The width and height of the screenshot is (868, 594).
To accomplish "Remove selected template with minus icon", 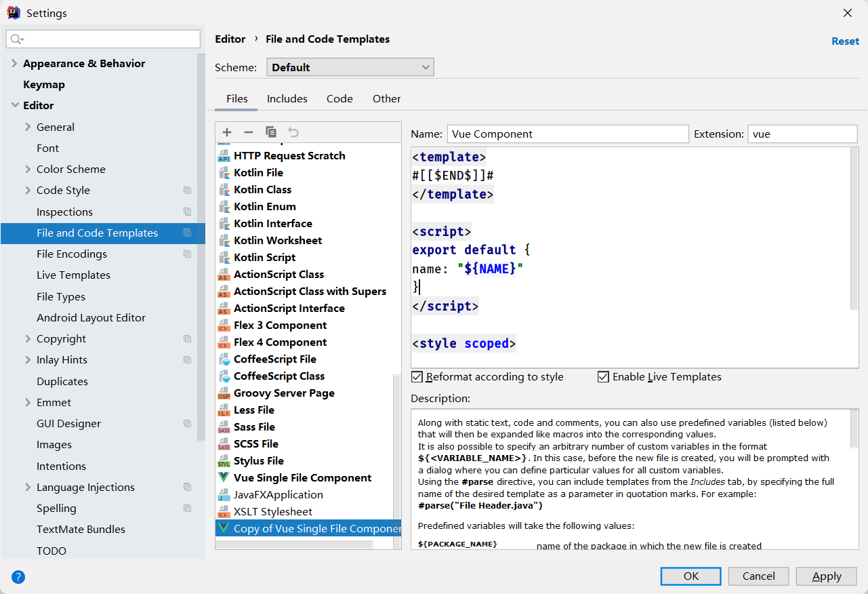I will (x=249, y=132).
